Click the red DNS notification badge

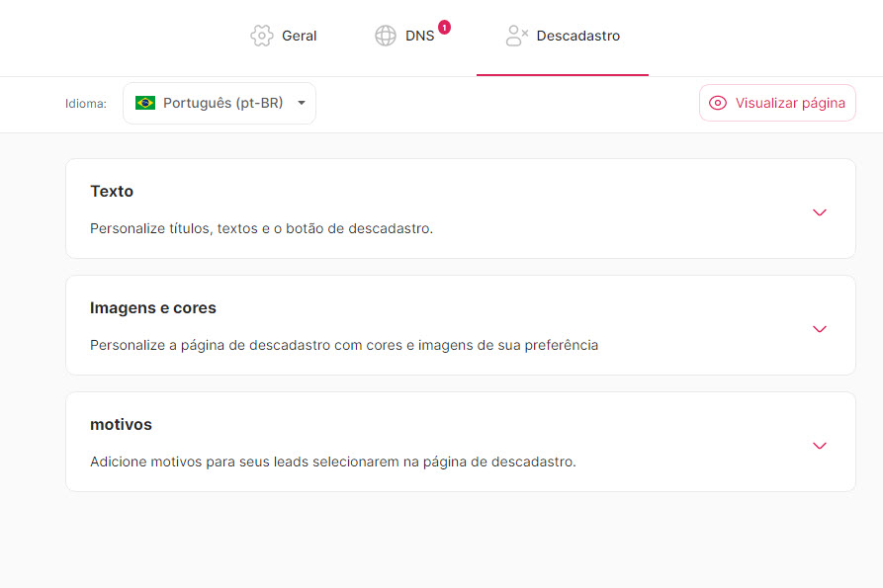coord(444,28)
